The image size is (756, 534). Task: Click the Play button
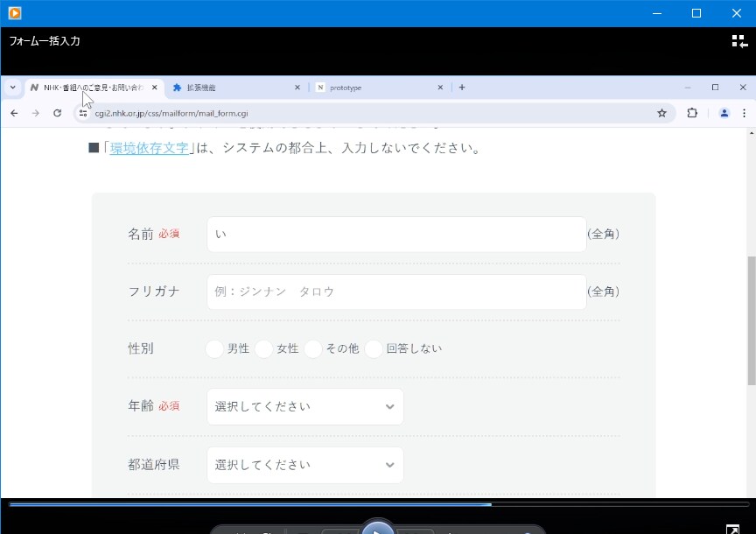click(377, 527)
